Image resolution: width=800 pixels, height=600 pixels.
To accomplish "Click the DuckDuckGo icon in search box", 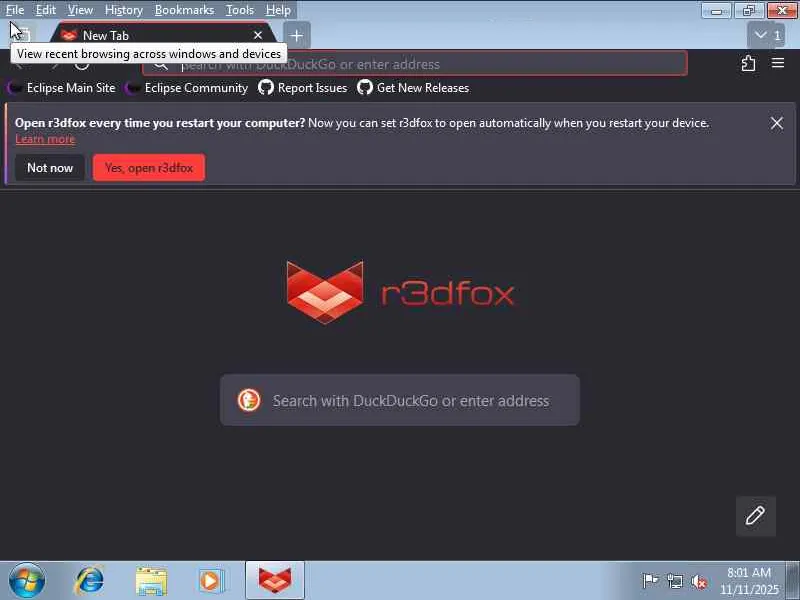I will (x=249, y=400).
